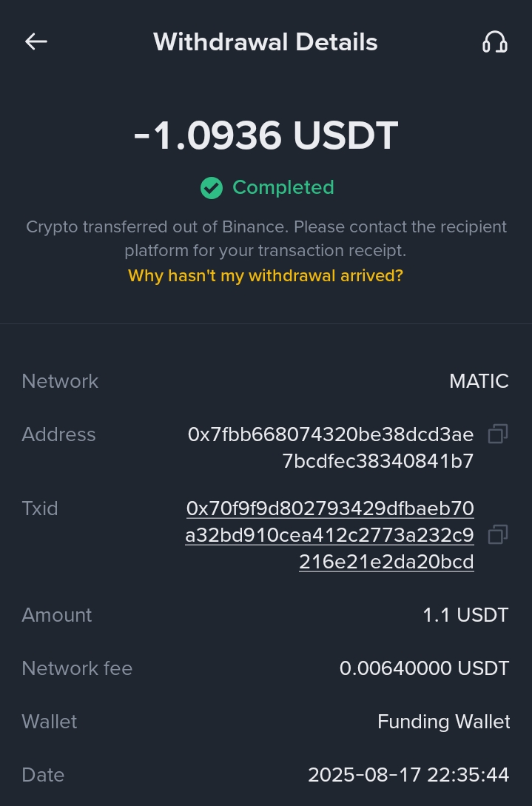Screen dimensions: 532x806
Task: Tap the recipient address text
Action: click(x=331, y=448)
